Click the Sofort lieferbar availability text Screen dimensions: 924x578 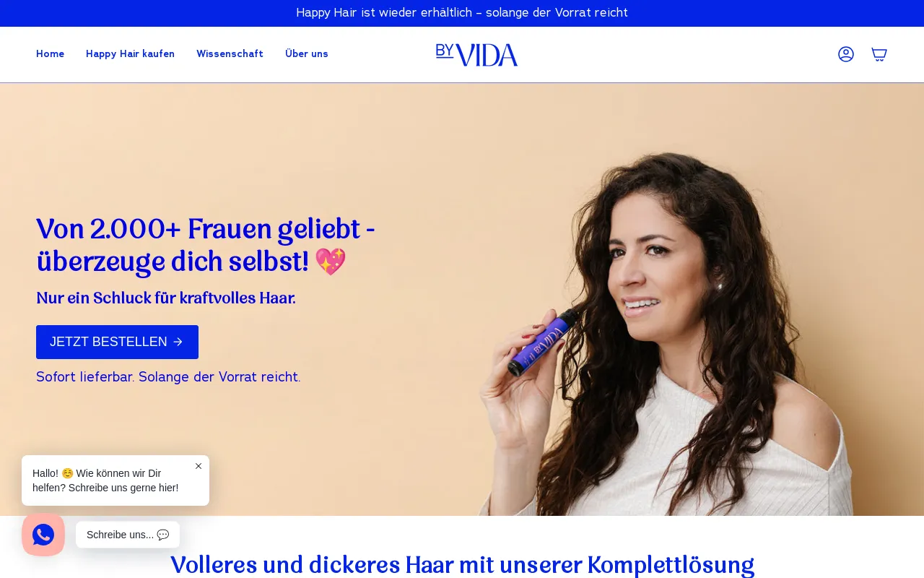point(168,376)
